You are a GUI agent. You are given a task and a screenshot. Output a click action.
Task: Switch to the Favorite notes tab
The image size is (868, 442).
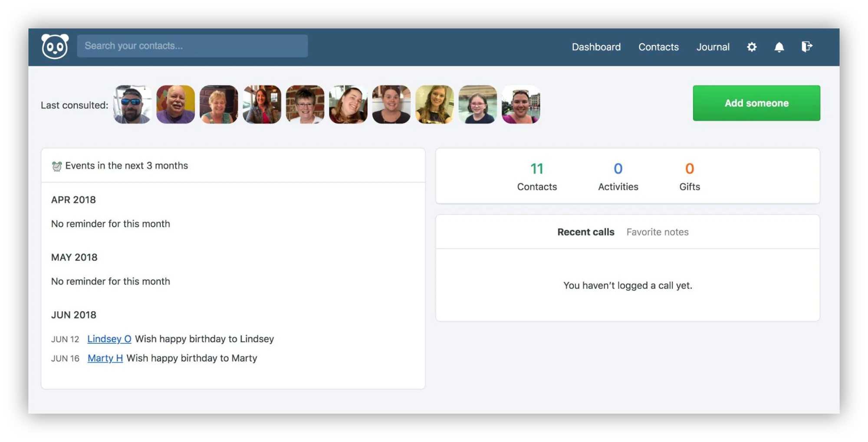click(658, 232)
